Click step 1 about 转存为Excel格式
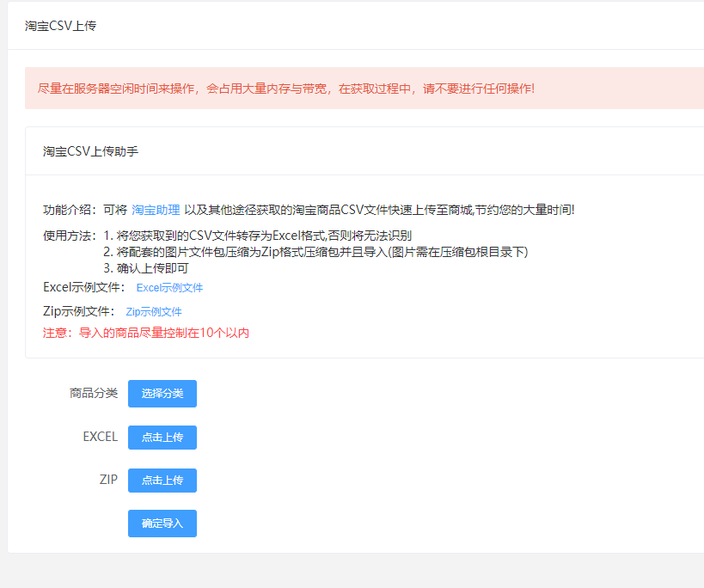 tap(258, 236)
